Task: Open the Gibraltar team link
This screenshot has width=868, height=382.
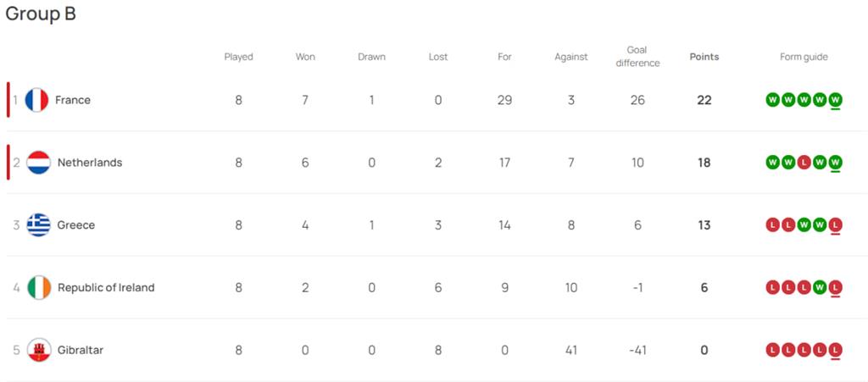Action: click(x=81, y=350)
